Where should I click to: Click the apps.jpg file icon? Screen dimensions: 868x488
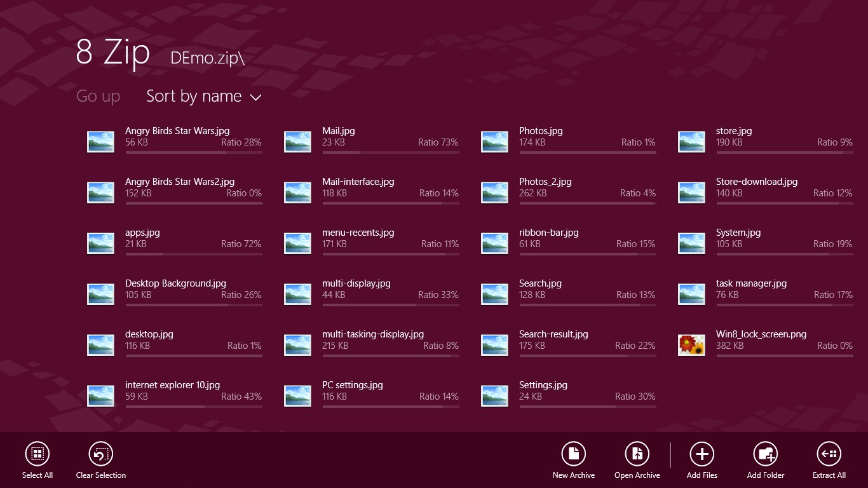100,243
